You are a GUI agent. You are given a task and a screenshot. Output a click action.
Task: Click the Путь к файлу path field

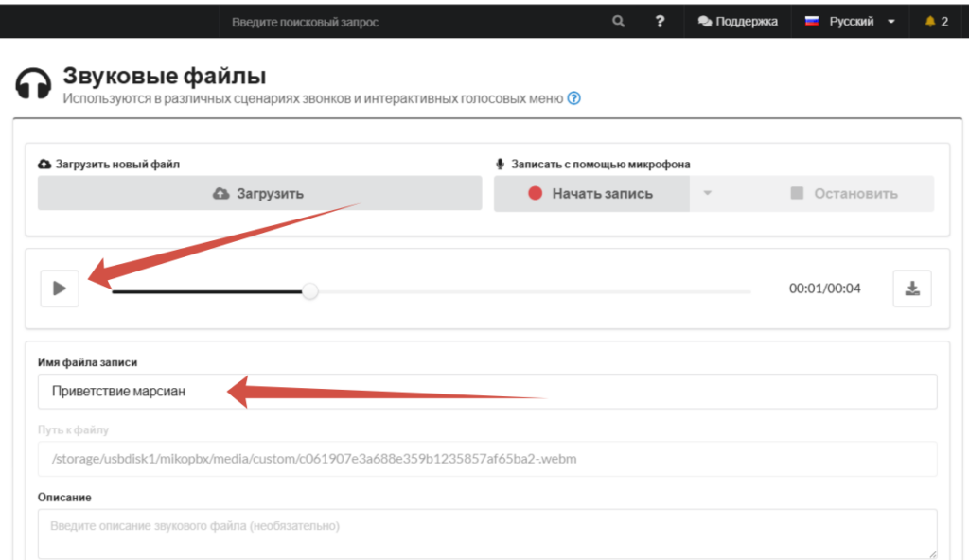[x=487, y=459]
